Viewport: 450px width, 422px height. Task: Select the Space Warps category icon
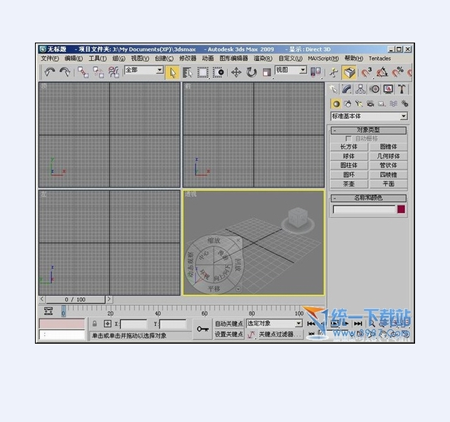tap(393, 104)
